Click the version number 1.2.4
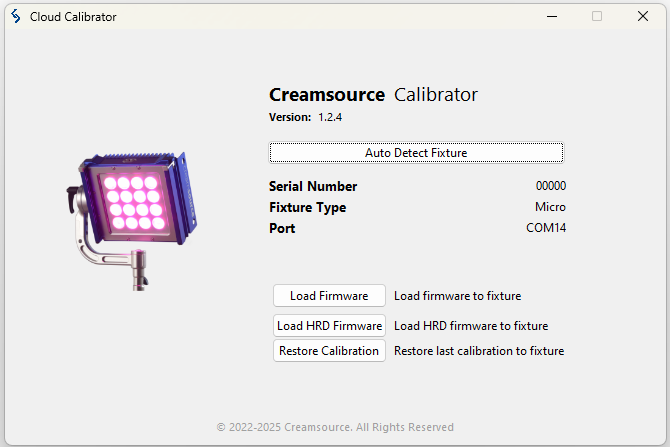670x447 pixels. coord(330,117)
